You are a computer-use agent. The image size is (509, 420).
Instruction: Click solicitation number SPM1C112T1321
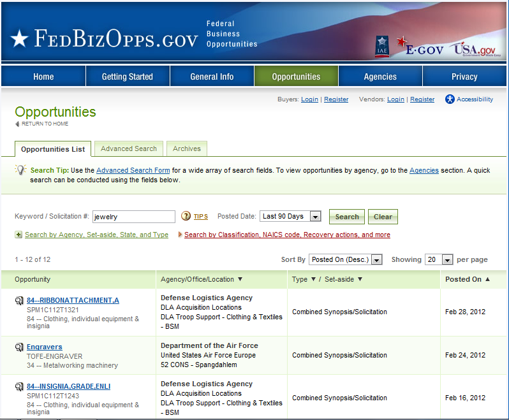[52, 310]
